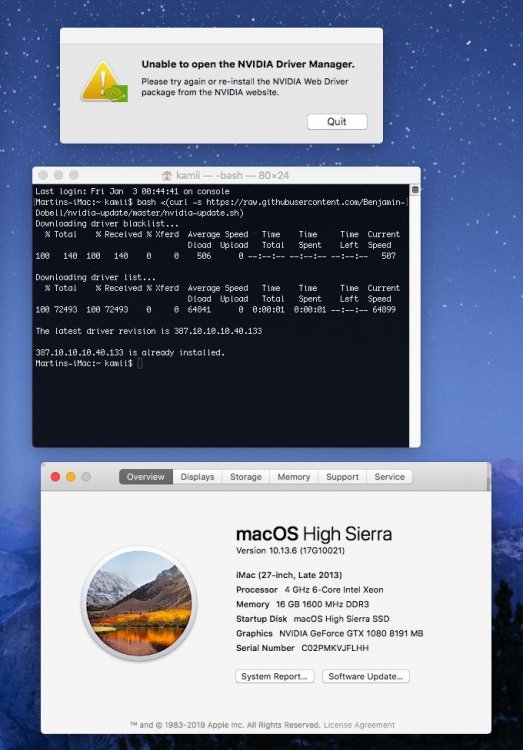
Task: Switch to the Overview tab
Action: click(x=145, y=477)
